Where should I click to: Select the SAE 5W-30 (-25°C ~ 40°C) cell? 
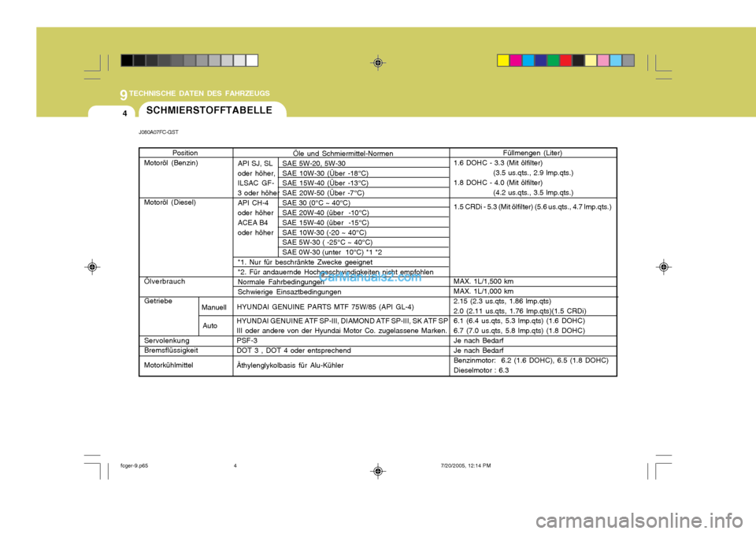tap(328, 243)
